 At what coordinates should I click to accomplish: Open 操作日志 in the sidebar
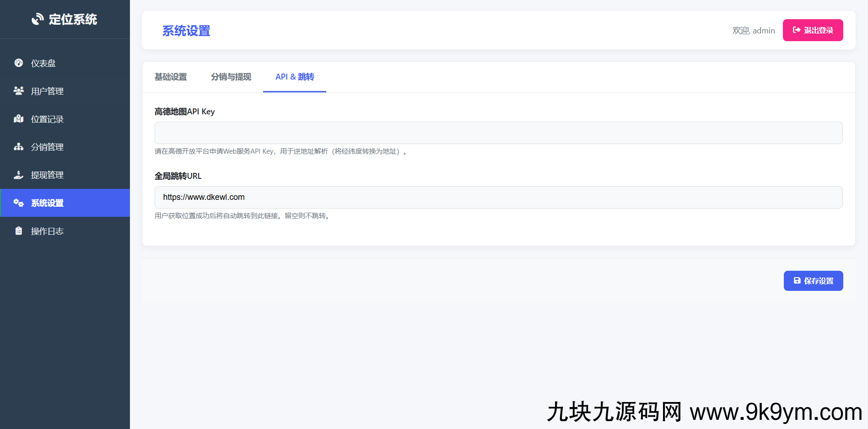pyautogui.click(x=47, y=231)
